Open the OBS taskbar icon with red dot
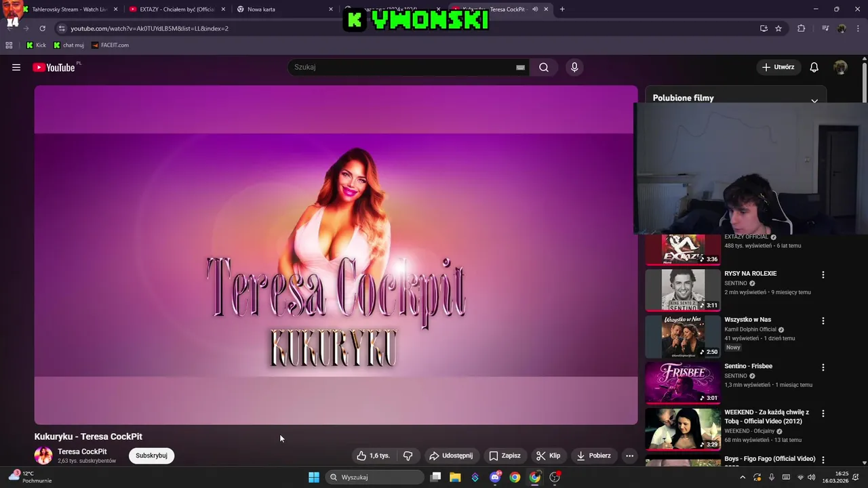Viewport: 868px width, 488px height. tap(555, 477)
